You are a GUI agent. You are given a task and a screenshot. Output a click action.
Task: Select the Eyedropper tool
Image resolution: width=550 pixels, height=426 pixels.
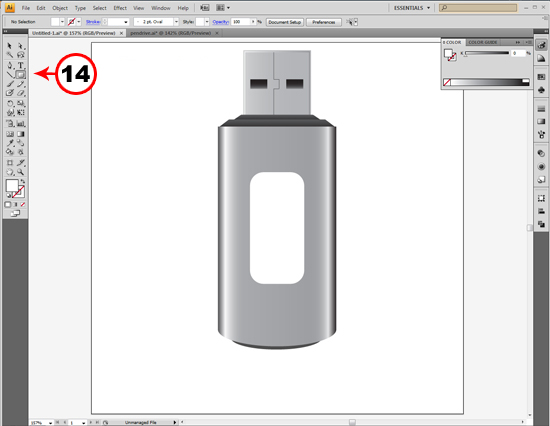point(10,143)
